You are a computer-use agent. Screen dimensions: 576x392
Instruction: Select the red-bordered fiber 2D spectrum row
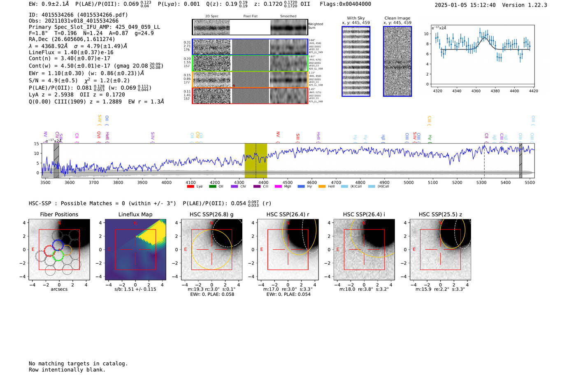click(x=250, y=96)
